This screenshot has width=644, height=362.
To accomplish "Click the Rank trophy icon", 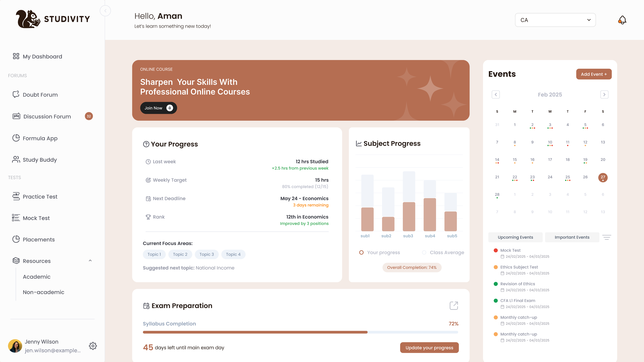I will [x=148, y=217].
